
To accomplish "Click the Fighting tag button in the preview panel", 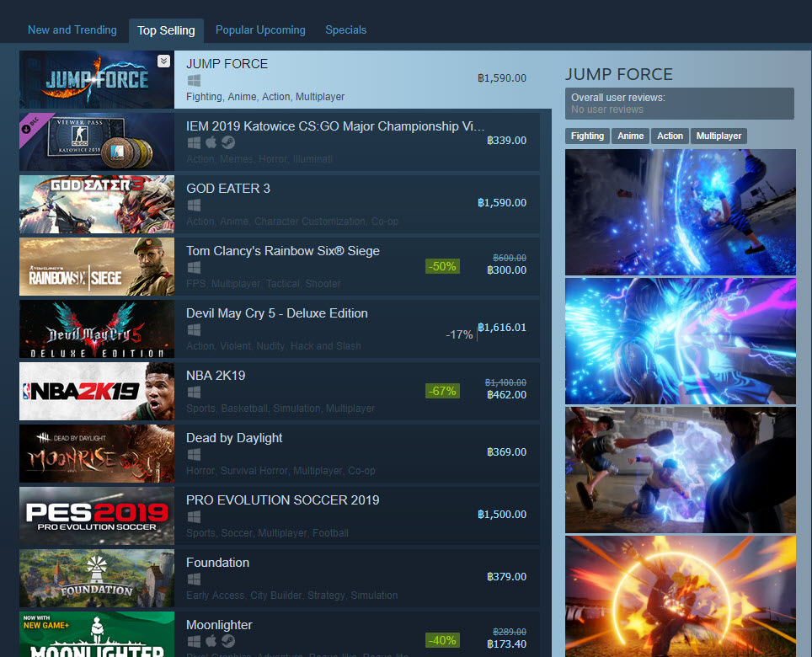I will pyautogui.click(x=587, y=136).
